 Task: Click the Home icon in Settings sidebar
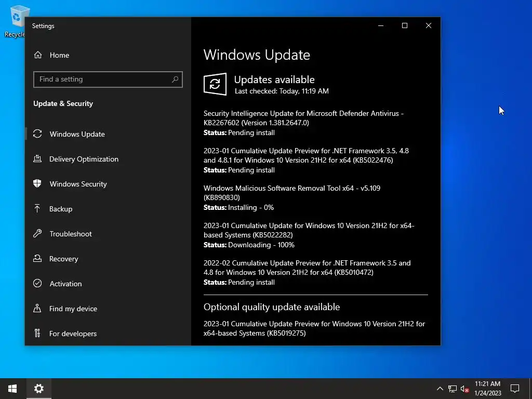pyautogui.click(x=37, y=55)
